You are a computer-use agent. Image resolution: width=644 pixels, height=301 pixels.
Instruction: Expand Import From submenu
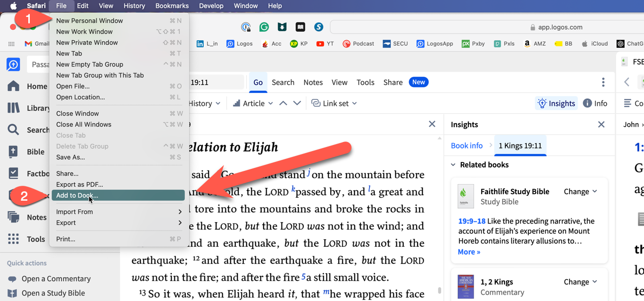tap(118, 212)
